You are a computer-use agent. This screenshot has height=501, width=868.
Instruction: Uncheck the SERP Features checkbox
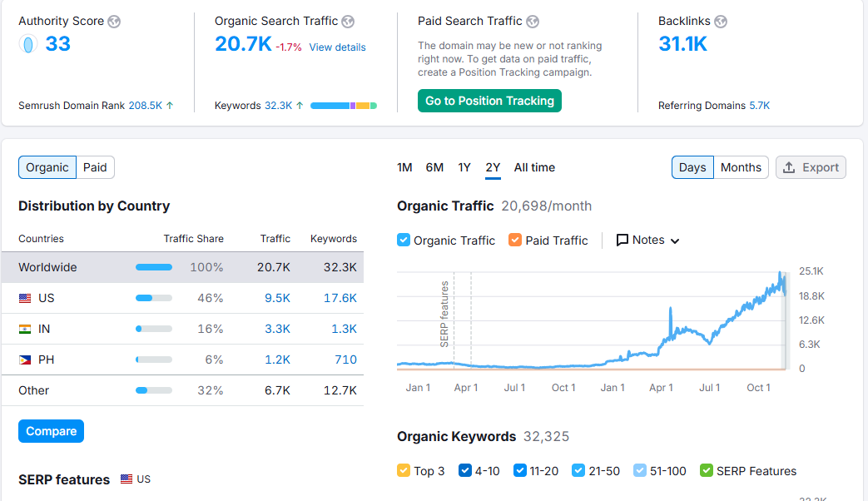click(707, 470)
